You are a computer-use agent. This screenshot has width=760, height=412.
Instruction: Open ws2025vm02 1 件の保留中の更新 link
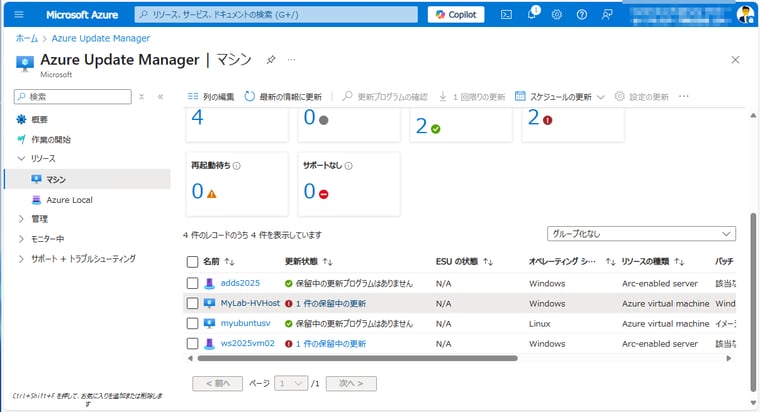click(331, 344)
